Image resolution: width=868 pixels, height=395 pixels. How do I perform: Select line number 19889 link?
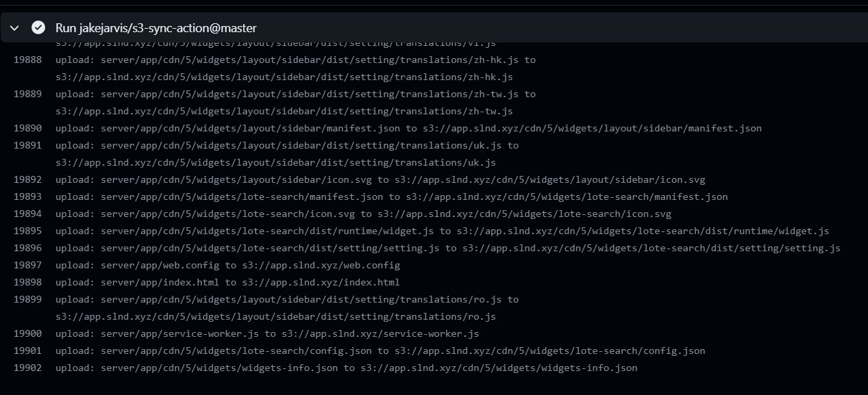(27, 94)
